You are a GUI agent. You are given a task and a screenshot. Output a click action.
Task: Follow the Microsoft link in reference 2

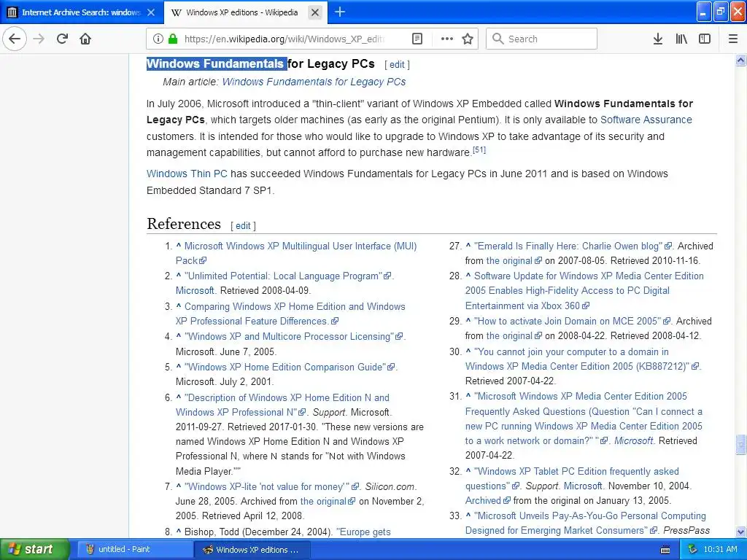(195, 290)
